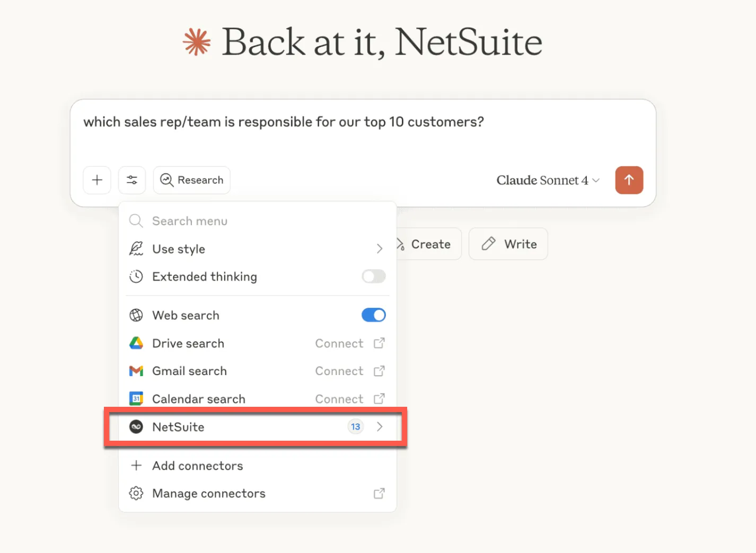Select Manage connectors menu item
Image resolution: width=756 pixels, height=553 pixels.
258,493
